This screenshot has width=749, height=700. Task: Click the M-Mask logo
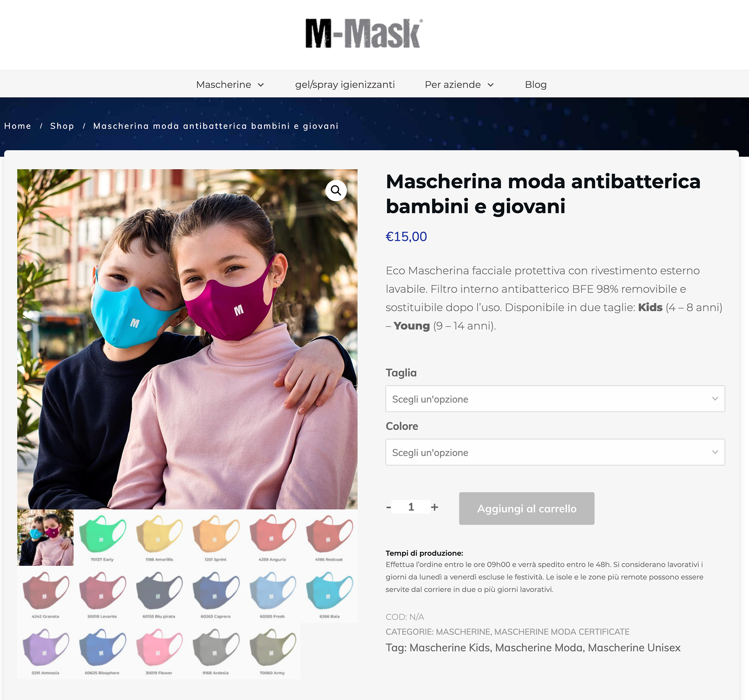click(x=364, y=34)
